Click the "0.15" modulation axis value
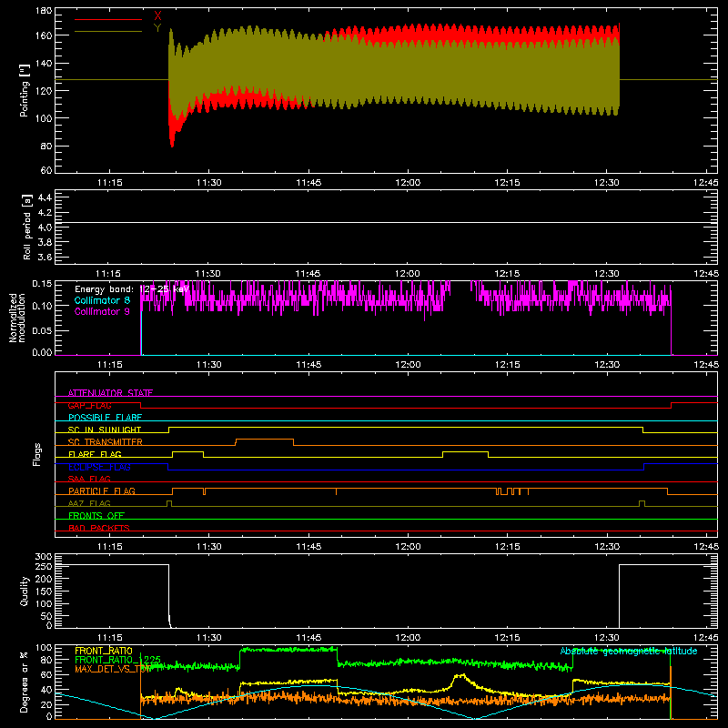728x728 pixels. click(x=42, y=283)
